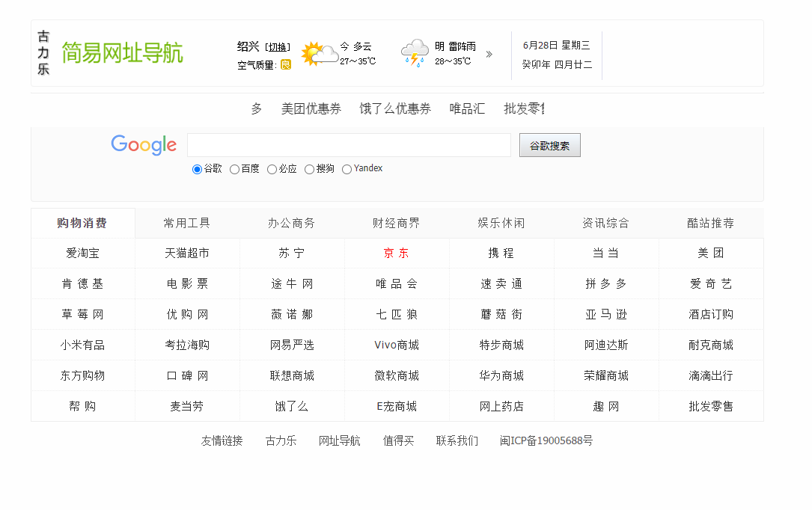
Task: Click the 简易网址导航 site title
Action: click(122, 53)
